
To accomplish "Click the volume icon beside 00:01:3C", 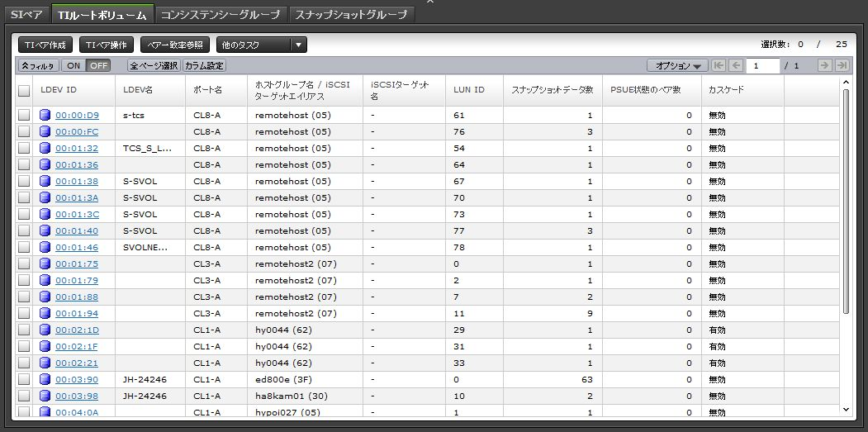I will [45, 214].
